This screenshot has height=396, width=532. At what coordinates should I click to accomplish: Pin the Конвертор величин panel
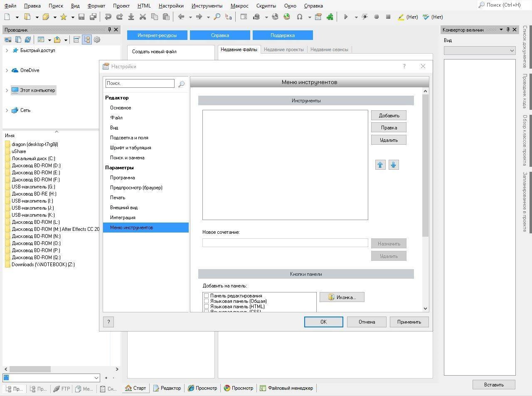[508, 30]
